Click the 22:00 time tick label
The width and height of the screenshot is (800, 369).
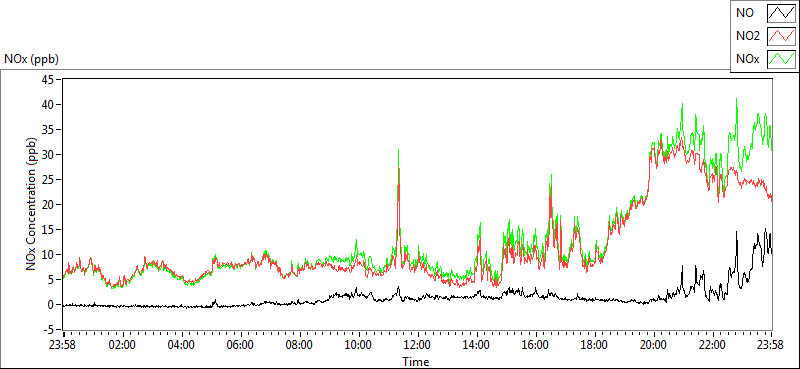point(713,344)
